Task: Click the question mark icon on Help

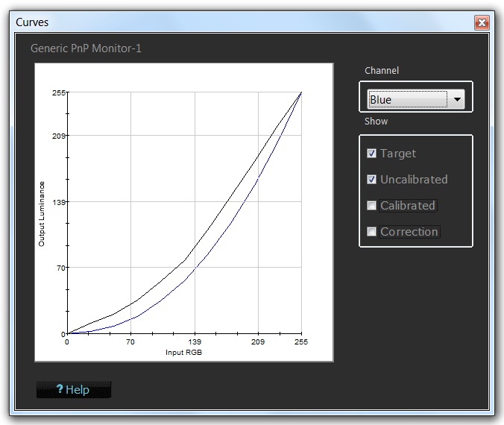Action: point(60,388)
